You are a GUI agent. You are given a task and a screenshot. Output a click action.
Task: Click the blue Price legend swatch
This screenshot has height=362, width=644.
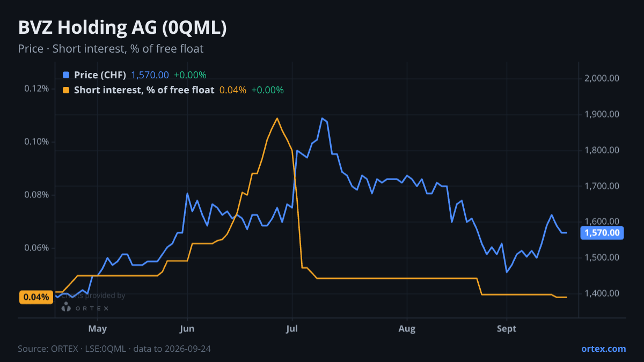click(x=66, y=75)
